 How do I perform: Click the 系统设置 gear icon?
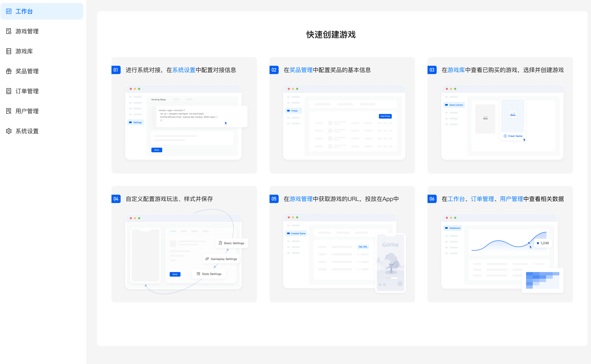point(9,131)
